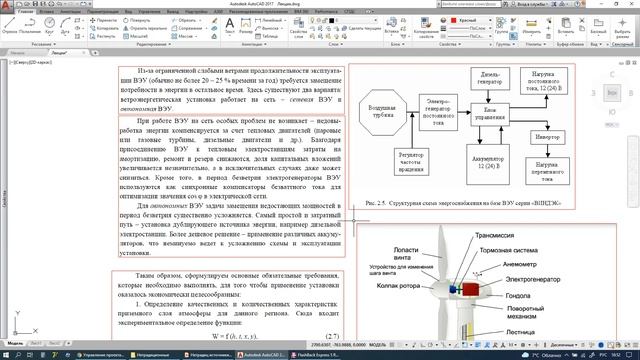
Task: Click the Make Current (Сделать текущим) layer button
Action: [361, 28]
